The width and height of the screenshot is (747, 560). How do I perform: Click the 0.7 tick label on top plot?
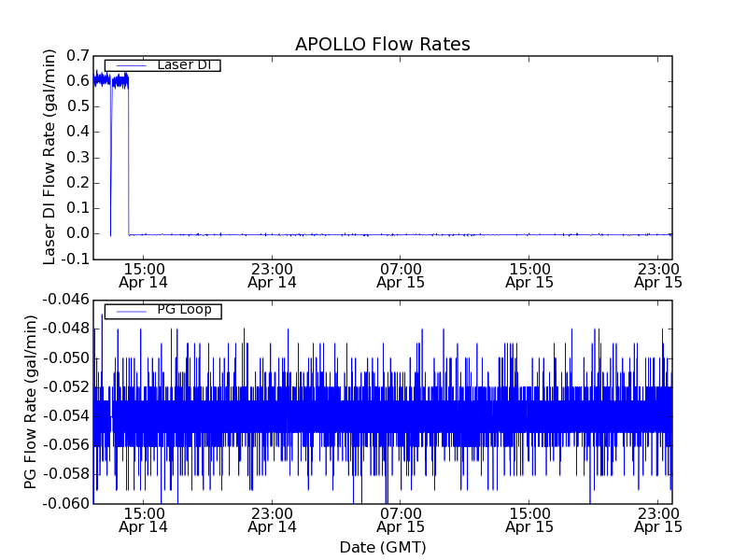pos(78,56)
